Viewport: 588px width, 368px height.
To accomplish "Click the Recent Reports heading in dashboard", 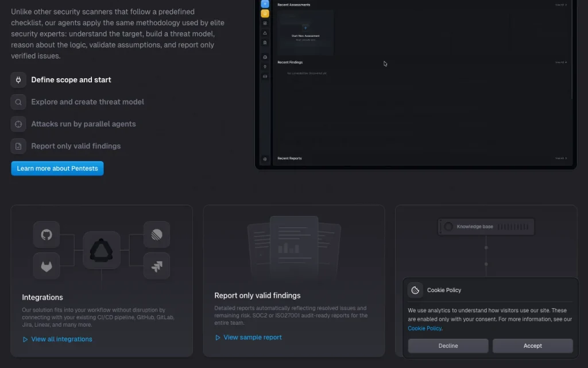I will click(x=289, y=159).
